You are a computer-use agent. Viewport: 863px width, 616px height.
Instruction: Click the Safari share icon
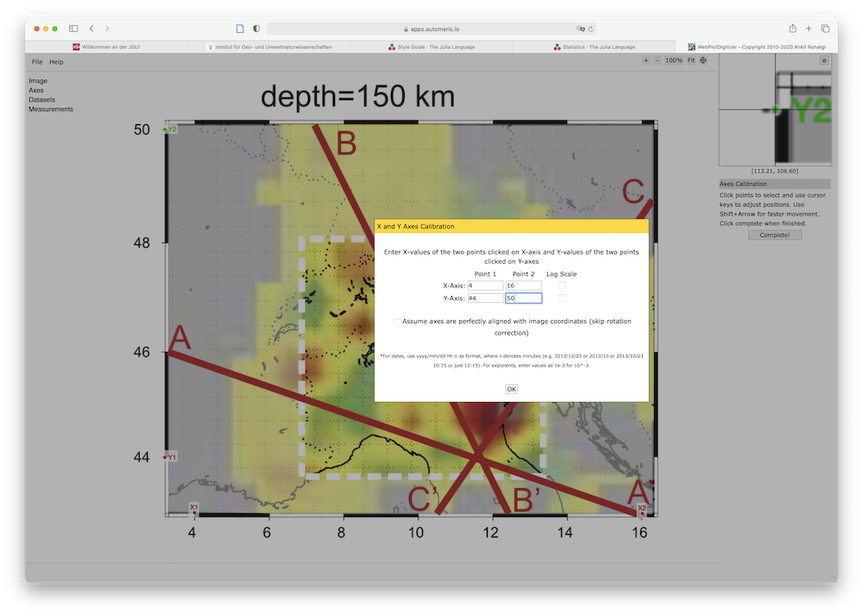(792, 28)
